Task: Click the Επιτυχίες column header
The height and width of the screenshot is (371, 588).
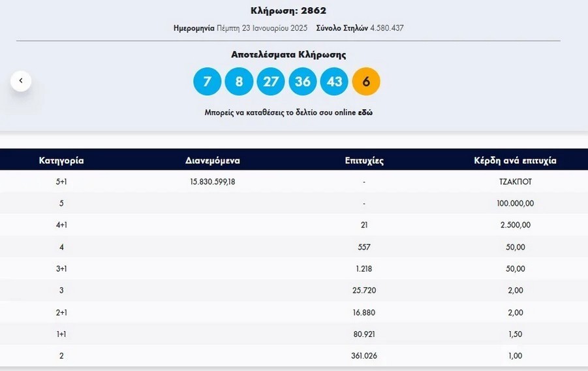Action: [364, 160]
